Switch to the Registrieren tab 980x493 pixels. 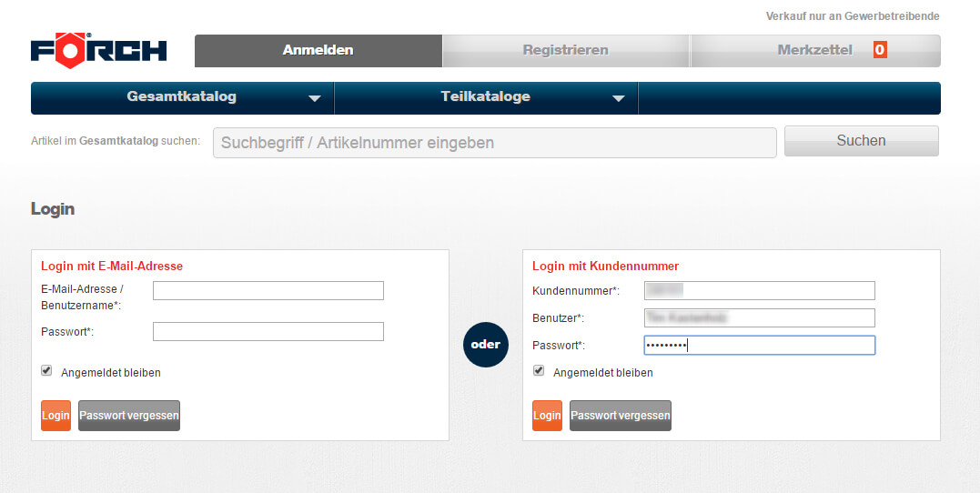tap(565, 51)
